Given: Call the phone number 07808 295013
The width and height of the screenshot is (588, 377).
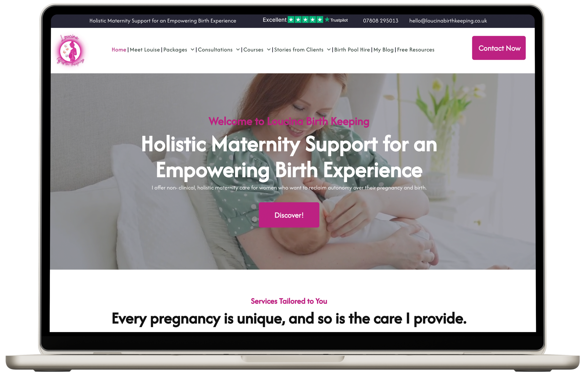Looking at the screenshot, I should tap(381, 21).
